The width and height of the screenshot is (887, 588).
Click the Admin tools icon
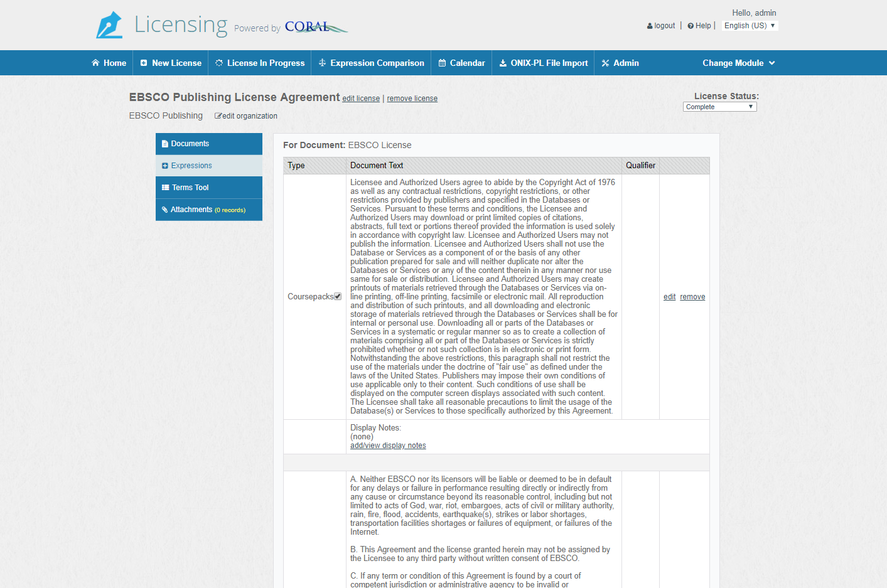coord(605,63)
